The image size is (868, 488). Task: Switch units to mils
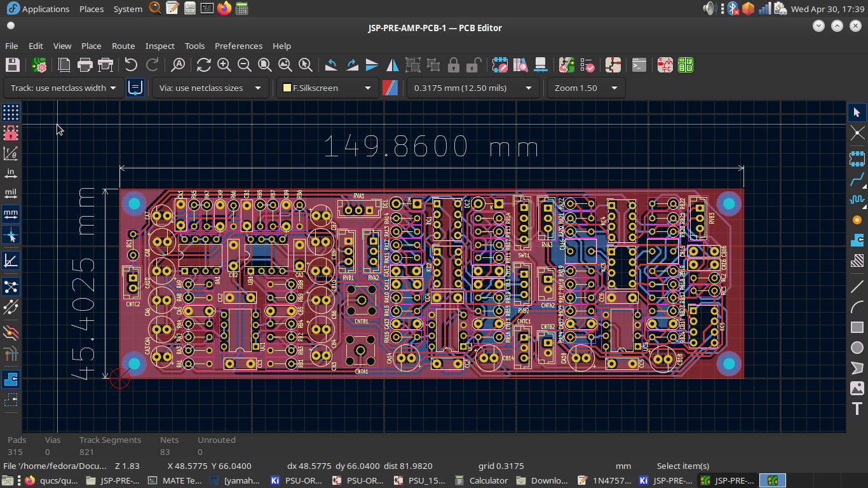click(x=11, y=193)
